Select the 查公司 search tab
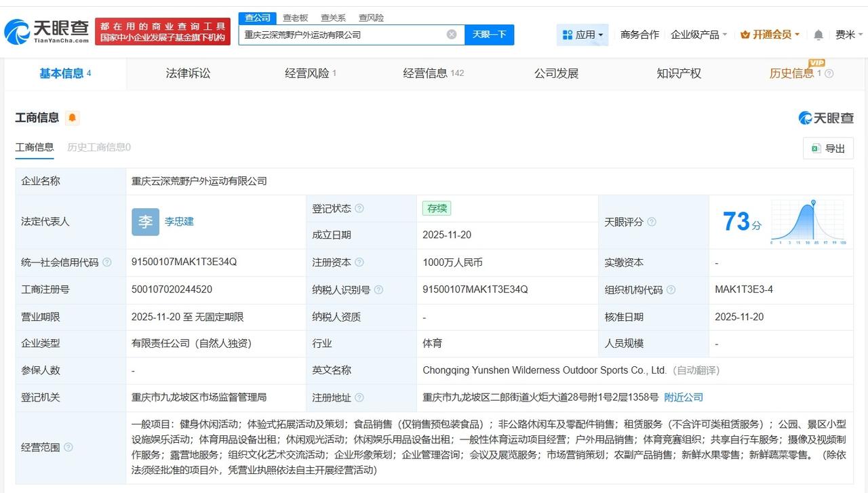The width and height of the screenshot is (868, 493). [258, 18]
